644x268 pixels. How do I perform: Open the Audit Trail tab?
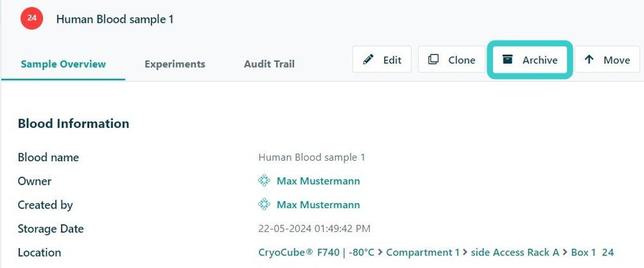(x=269, y=64)
